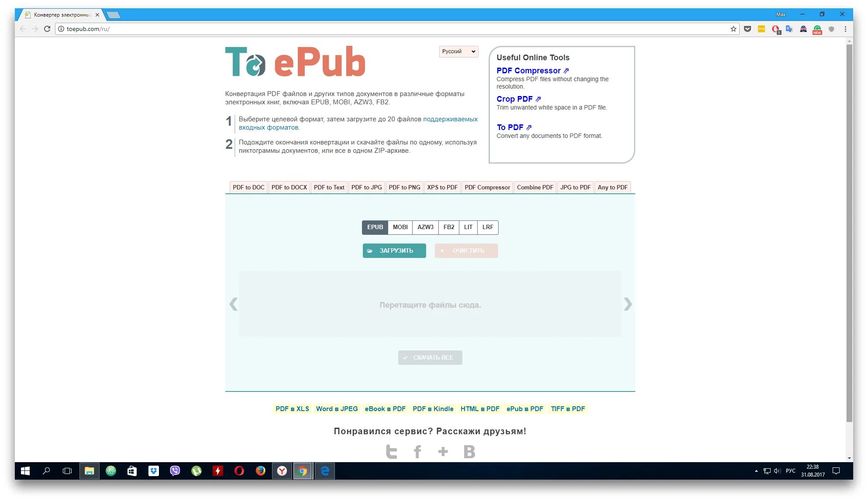
Task: Switch to the Any to PDF tab
Action: tap(613, 187)
